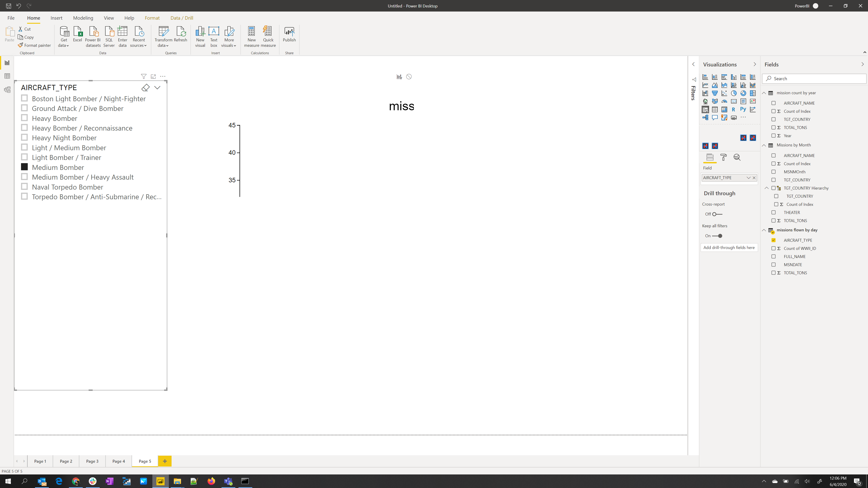Collapse the mission count by year table
The width and height of the screenshot is (868, 488).
click(x=764, y=93)
